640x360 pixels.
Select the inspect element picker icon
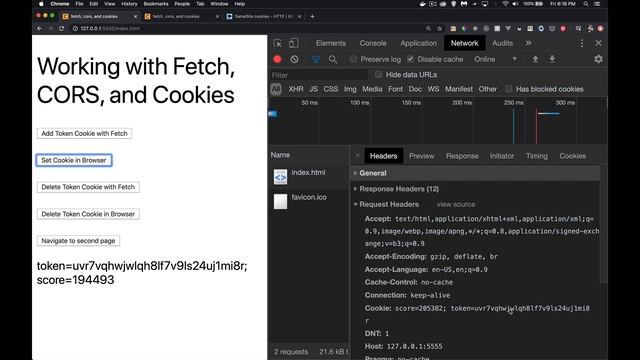pos(278,43)
